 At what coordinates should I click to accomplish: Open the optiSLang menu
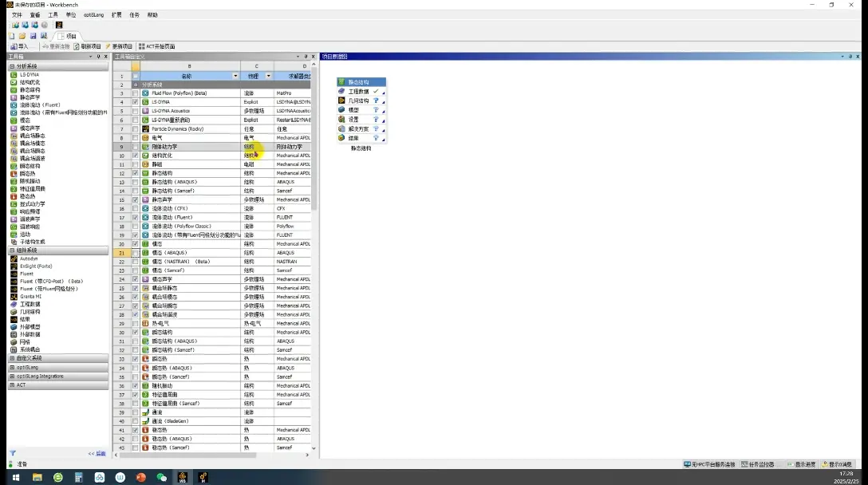(x=93, y=15)
